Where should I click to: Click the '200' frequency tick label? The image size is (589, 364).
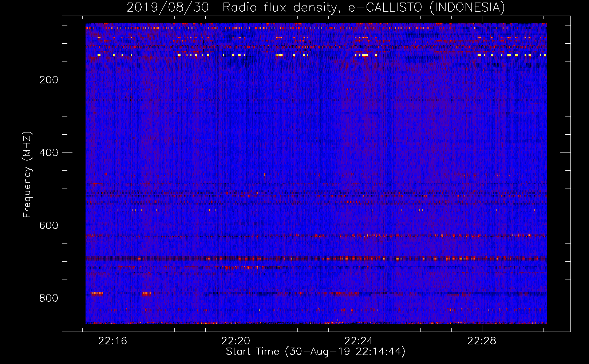(x=49, y=80)
